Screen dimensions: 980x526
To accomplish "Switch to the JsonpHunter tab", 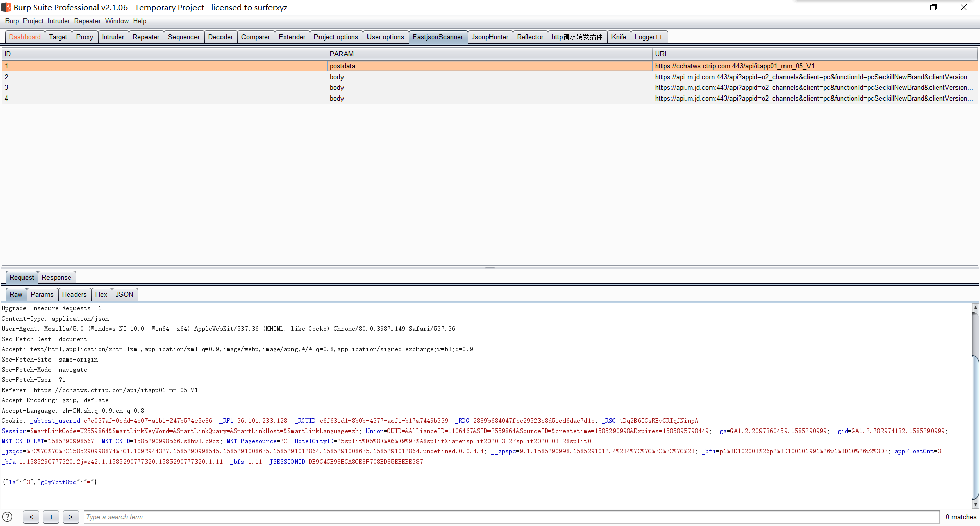I will 490,37.
